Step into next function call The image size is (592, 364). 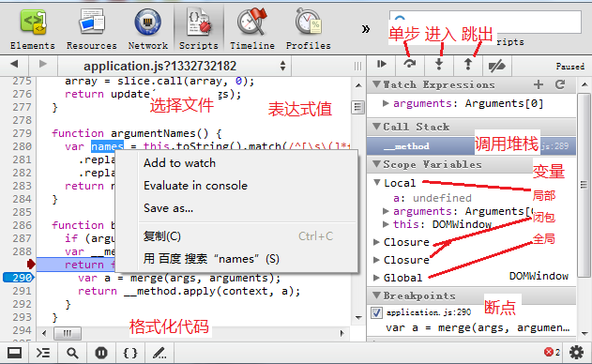(x=439, y=65)
